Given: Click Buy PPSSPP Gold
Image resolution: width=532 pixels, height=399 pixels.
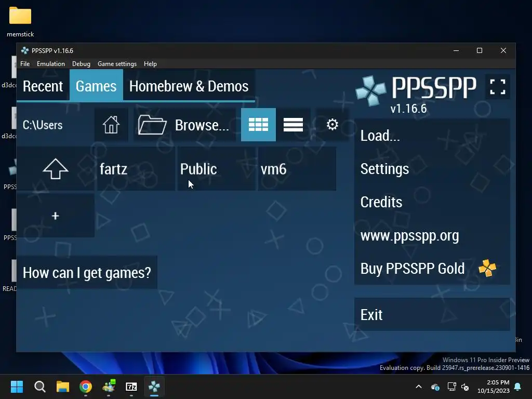Looking at the screenshot, I should [x=432, y=269].
